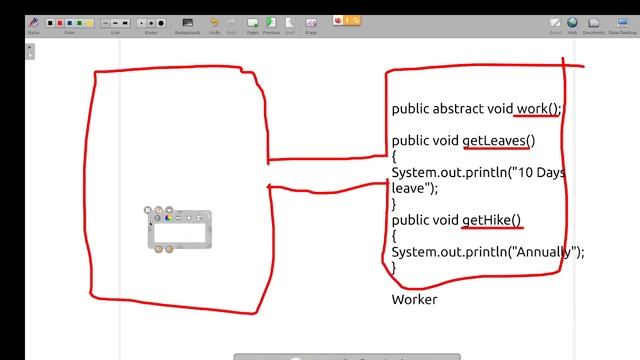Switch to Board mode
Screen dimensions: 640x360
555,25
